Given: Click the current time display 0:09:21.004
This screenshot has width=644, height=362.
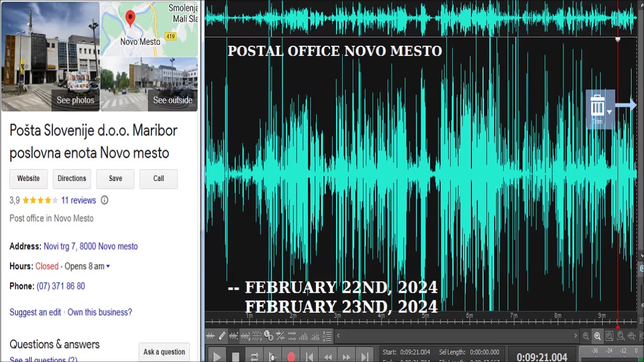Looking at the screenshot, I should 542,357.
